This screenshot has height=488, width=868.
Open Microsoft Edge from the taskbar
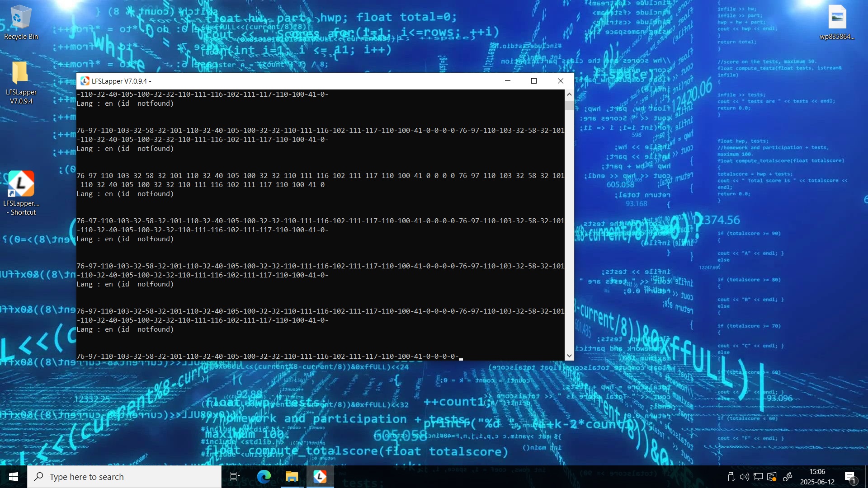pos(264,477)
